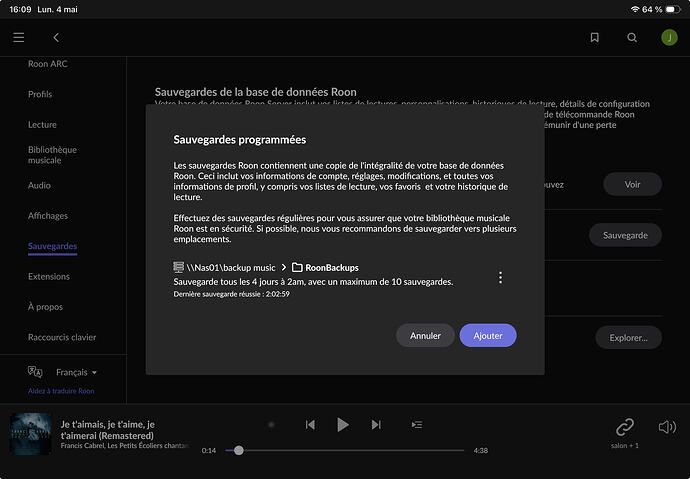This screenshot has width=690, height=479.
Task: Open the Bibliothèque musicale settings tab
Action: [52, 155]
